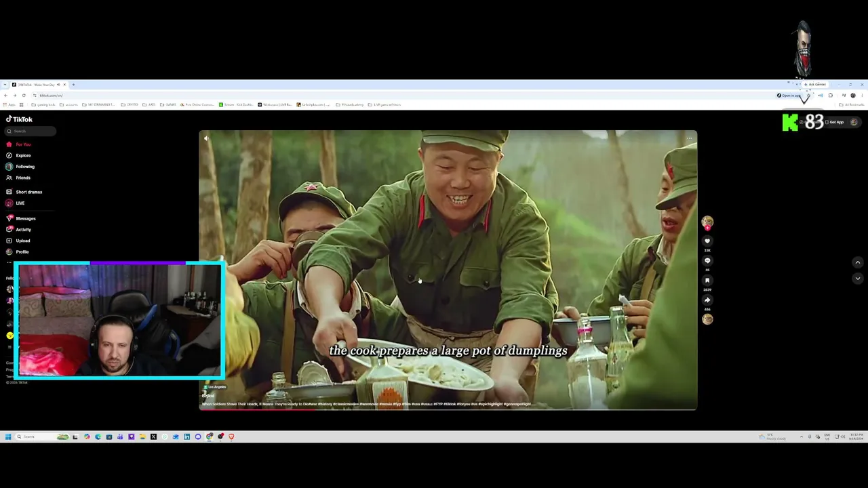
Task: Open the Windows Start menu
Action: pos(7,436)
